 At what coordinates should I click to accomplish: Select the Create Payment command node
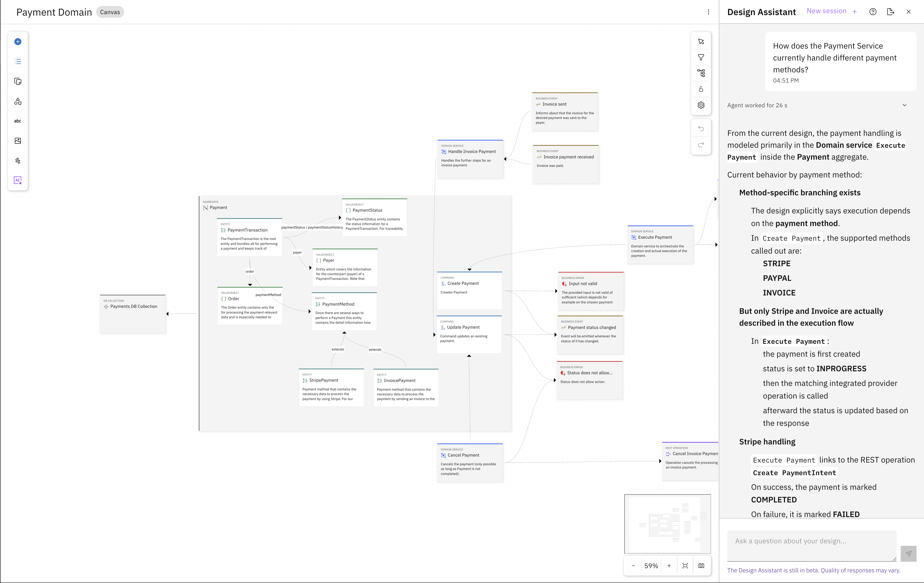coord(469,290)
